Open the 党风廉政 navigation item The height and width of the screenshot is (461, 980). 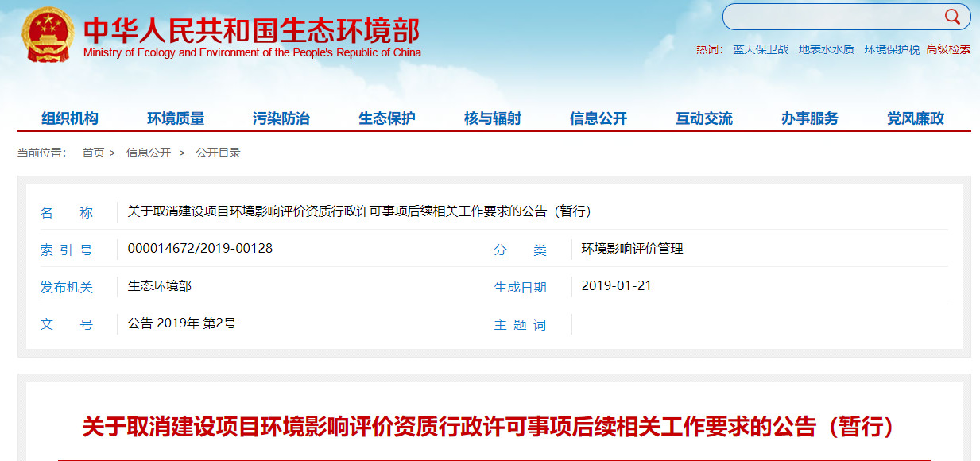916,118
